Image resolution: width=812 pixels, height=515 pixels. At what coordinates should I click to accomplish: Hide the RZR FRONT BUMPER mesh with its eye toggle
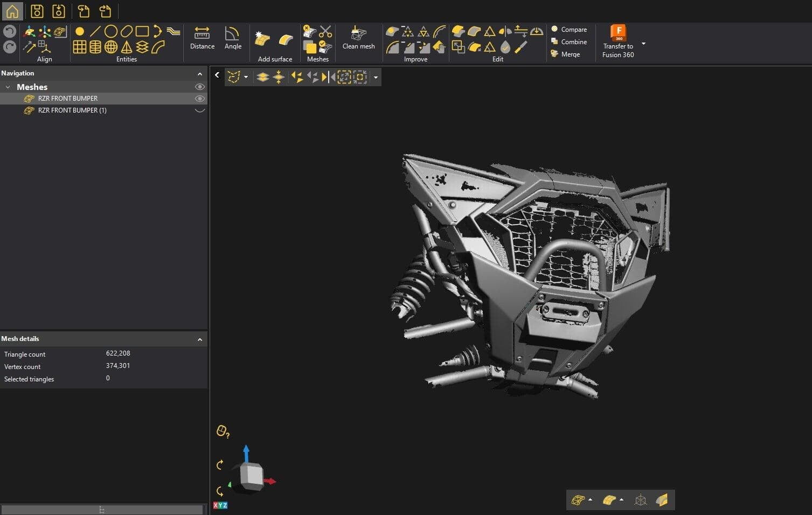point(199,98)
